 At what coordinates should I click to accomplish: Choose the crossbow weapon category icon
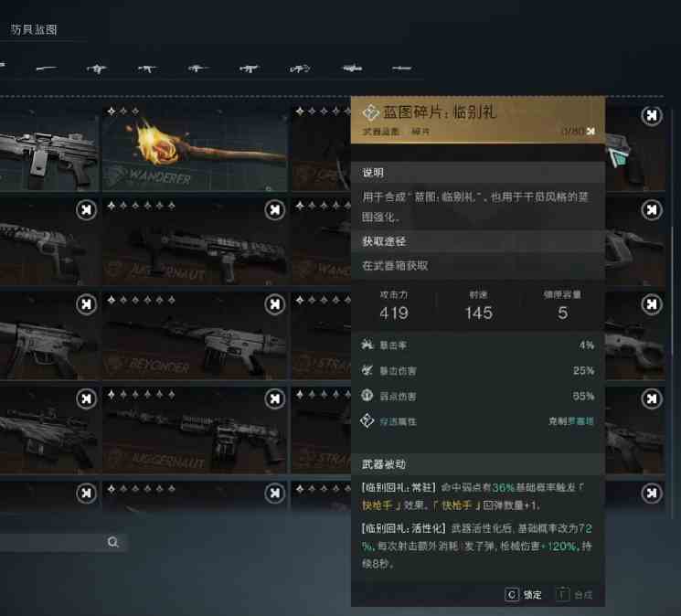(x=300, y=69)
